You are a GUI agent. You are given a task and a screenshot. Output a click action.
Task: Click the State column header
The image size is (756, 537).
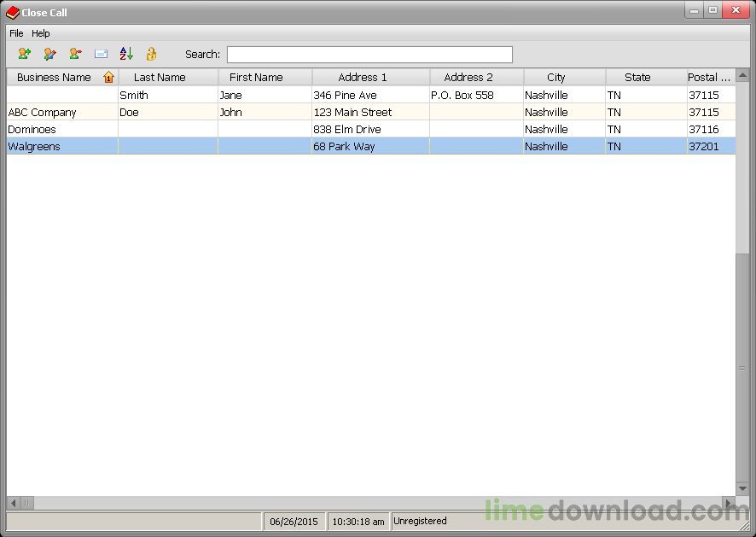(x=646, y=77)
